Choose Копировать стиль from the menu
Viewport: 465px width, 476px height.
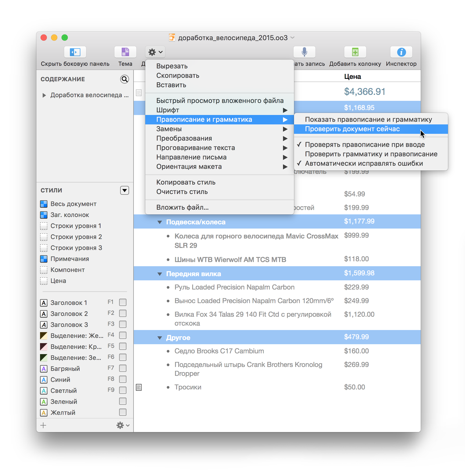[x=186, y=182]
